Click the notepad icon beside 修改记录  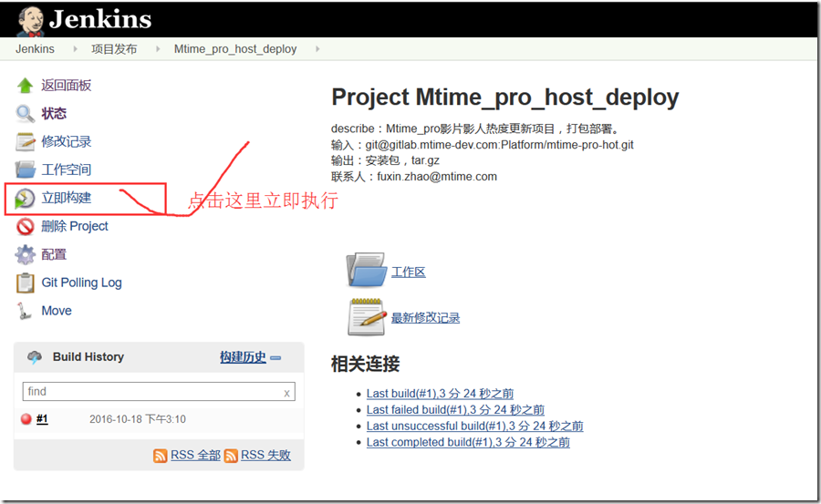coord(25,142)
